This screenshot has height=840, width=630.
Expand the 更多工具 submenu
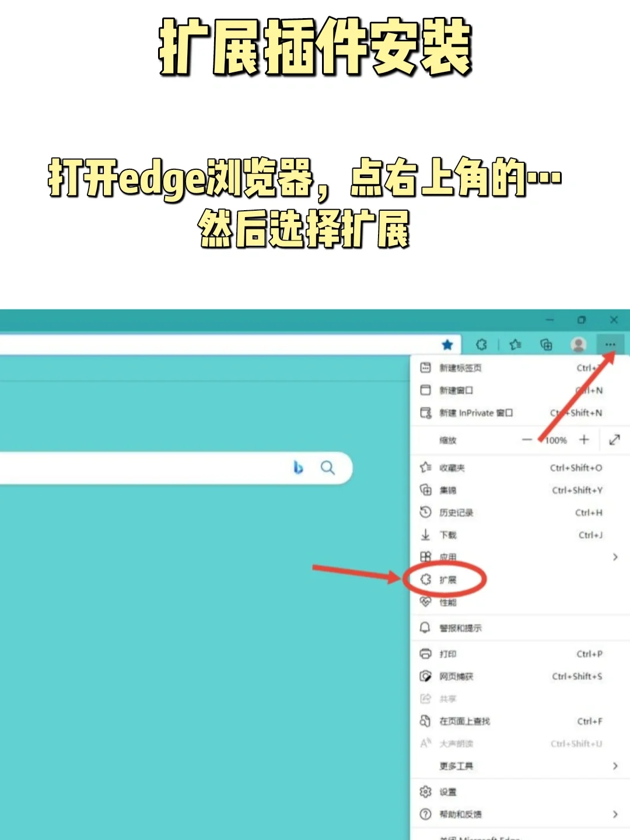(x=615, y=766)
